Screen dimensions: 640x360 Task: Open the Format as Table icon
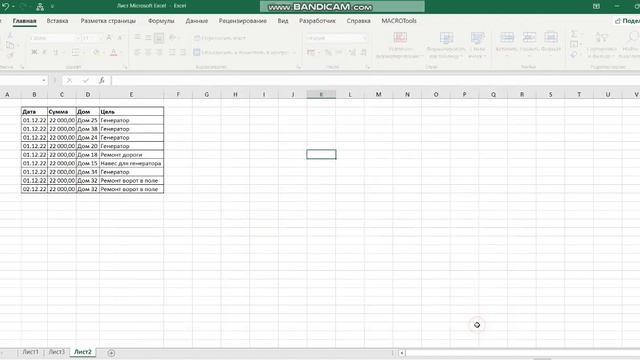click(x=446, y=38)
